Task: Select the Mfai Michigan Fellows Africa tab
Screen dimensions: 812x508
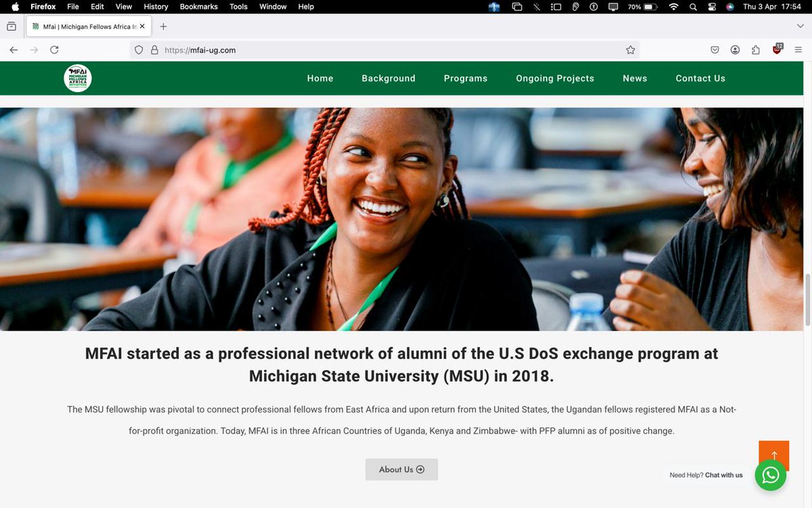Action: pos(89,26)
